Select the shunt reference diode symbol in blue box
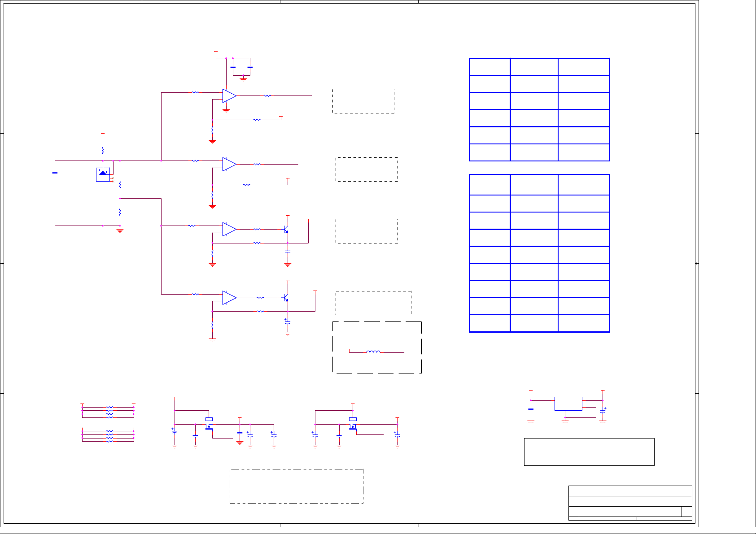The image size is (756, 534). (103, 174)
